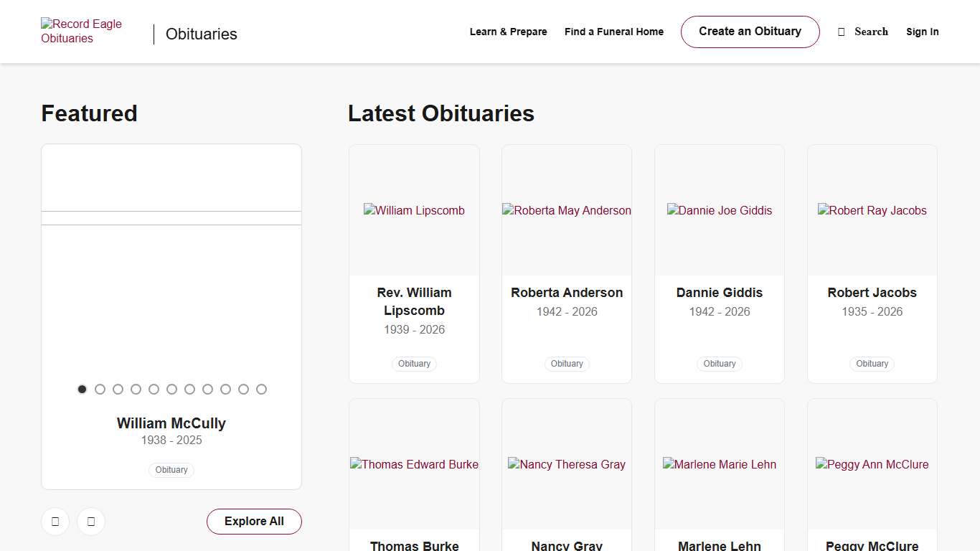Click Sign In in header
This screenshot has height=551, width=980.
(x=922, y=32)
